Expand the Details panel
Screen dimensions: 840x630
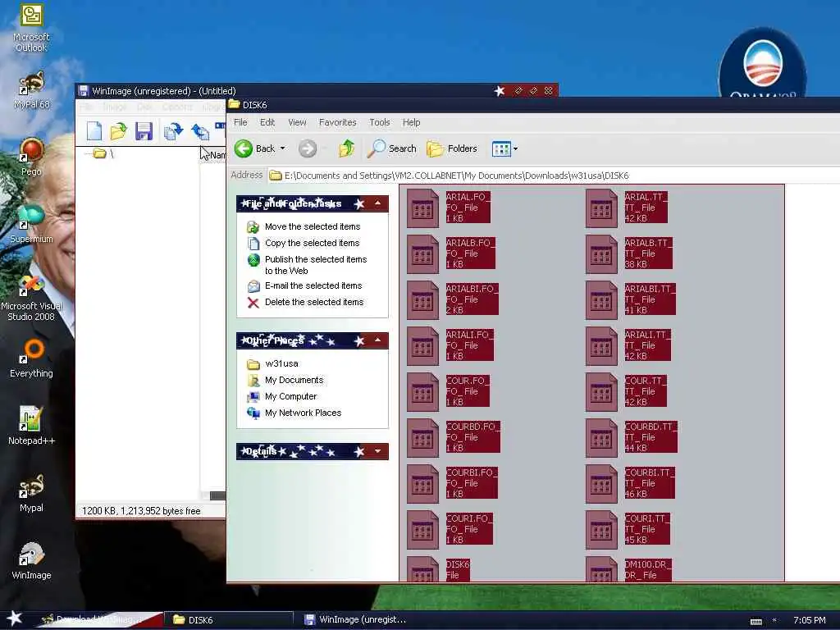[377, 451]
